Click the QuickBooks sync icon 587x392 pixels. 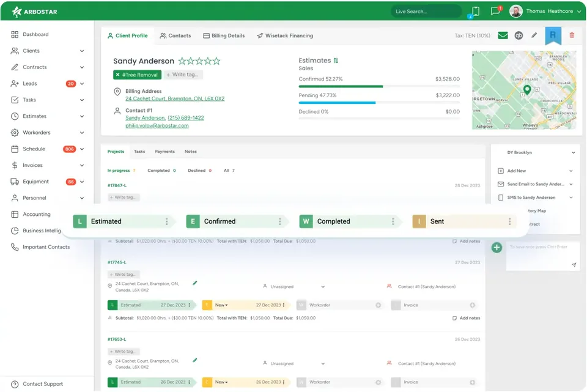coord(519,35)
